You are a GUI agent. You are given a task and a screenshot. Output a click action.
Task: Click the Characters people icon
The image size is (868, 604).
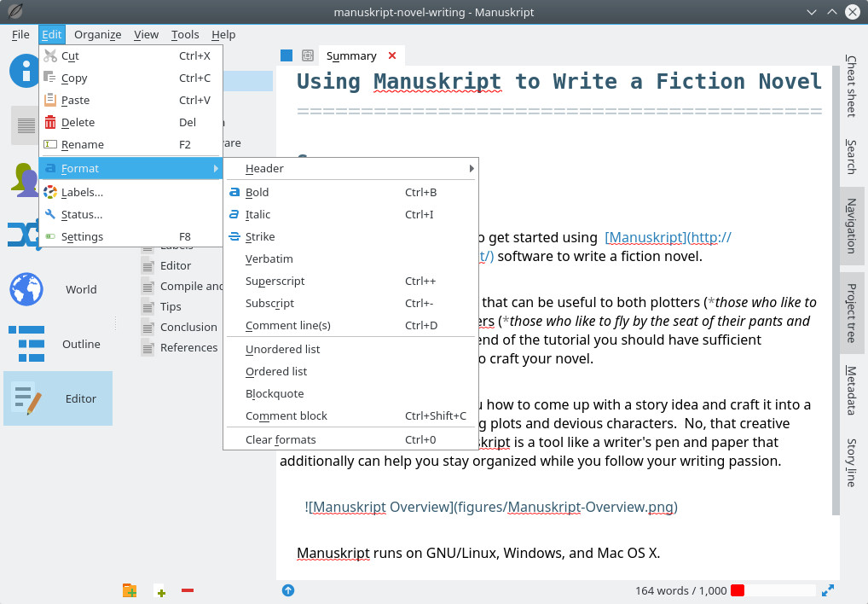click(x=25, y=180)
